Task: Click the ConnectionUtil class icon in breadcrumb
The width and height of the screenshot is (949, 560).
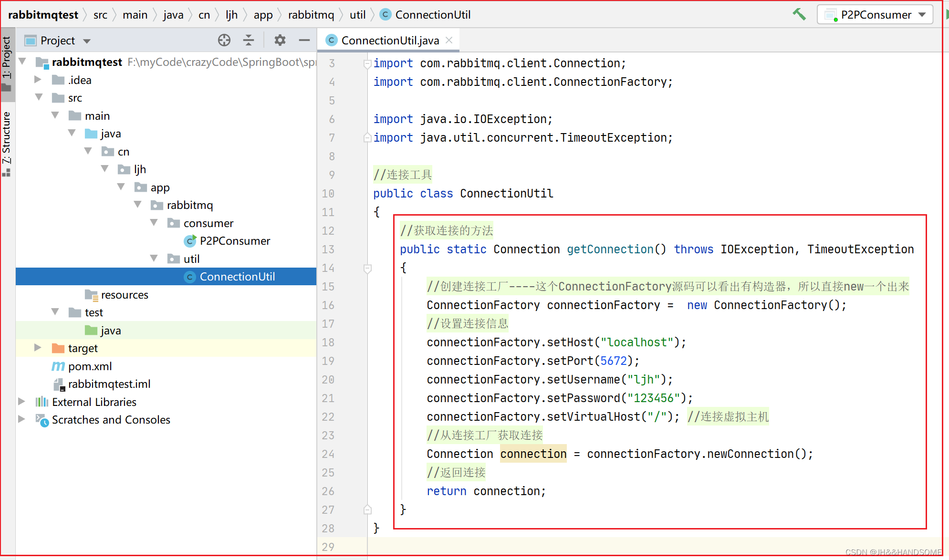Action: (386, 15)
